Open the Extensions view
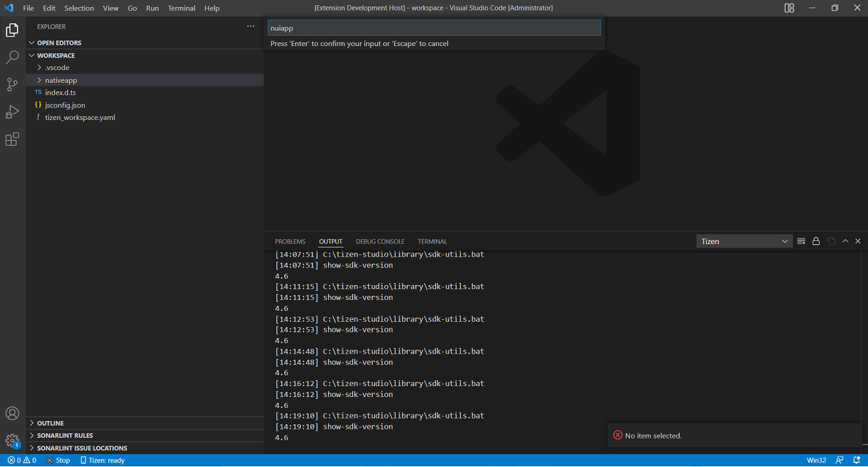This screenshot has width=868, height=467. (x=12, y=139)
